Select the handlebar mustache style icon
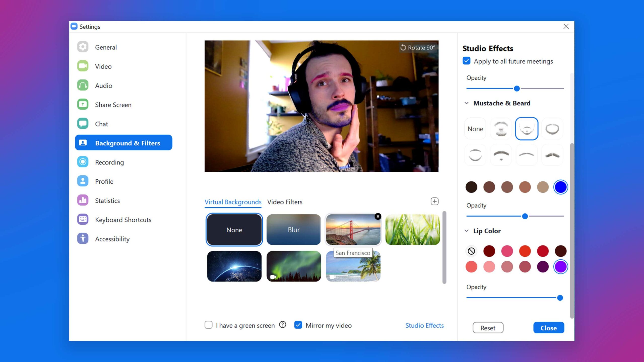 point(552,155)
